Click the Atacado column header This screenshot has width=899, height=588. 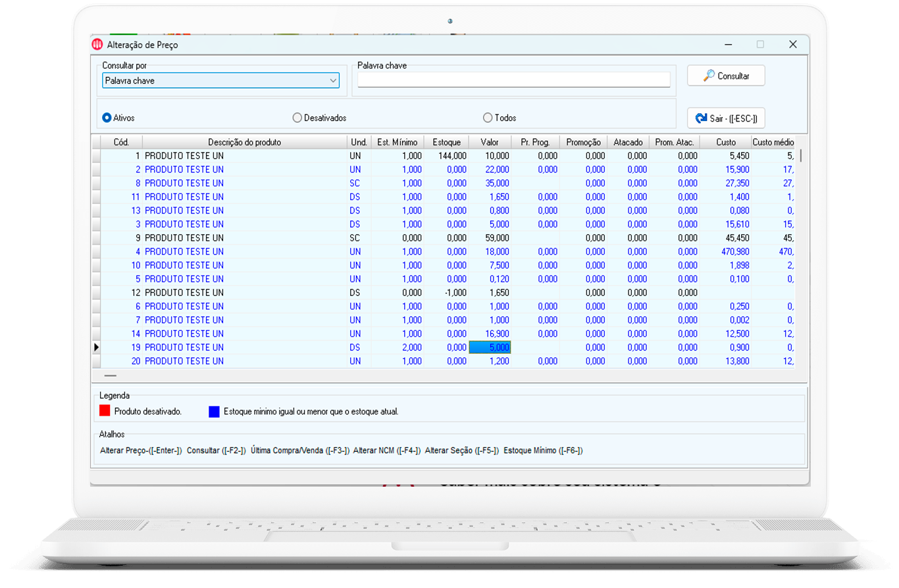pos(628,142)
